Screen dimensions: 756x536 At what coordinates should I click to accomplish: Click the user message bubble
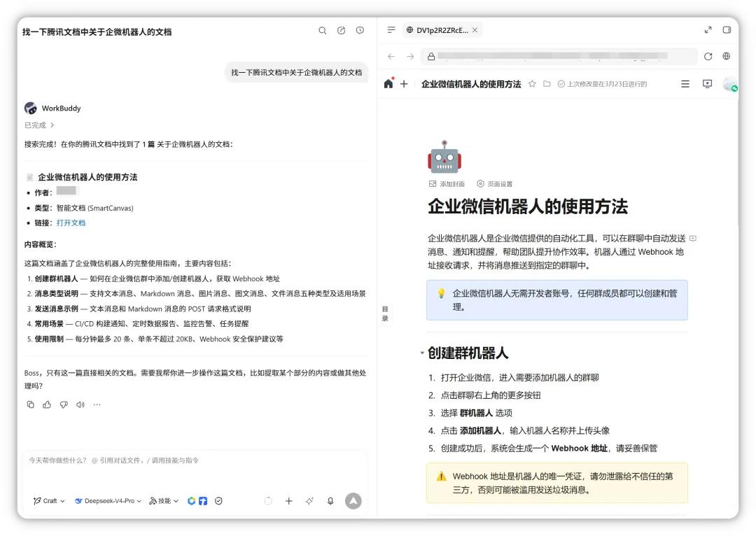click(297, 72)
